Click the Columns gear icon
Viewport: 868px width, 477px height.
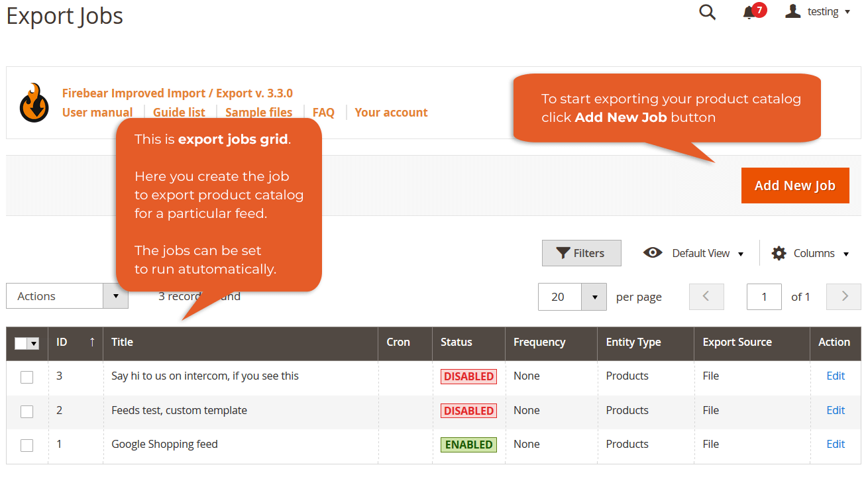pyautogui.click(x=779, y=253)
